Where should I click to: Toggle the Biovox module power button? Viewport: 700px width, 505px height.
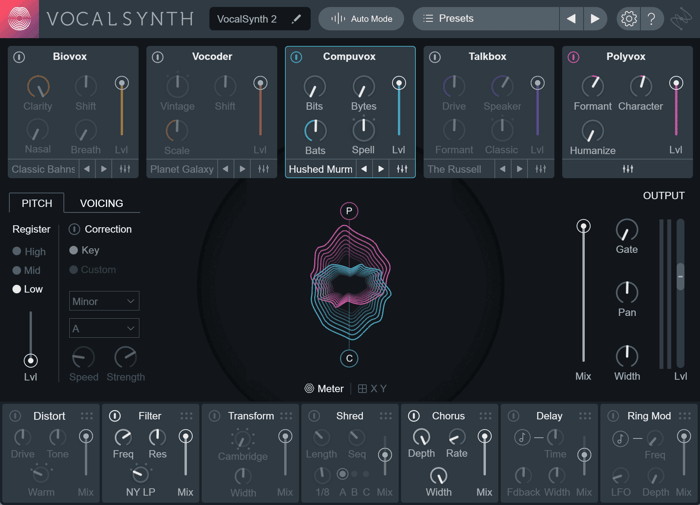pyautogui.click(x=19, y=57)
